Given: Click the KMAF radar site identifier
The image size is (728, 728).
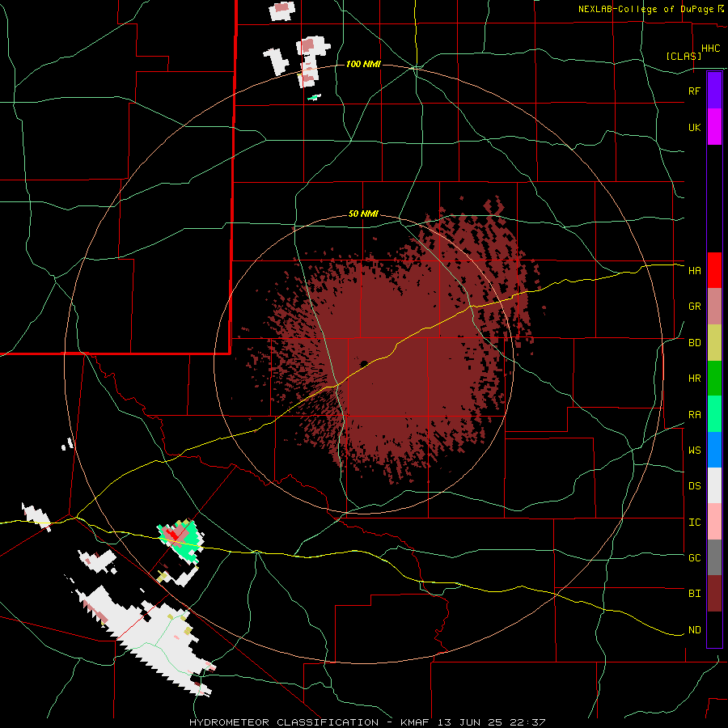Looking at the screenshot, I should (x=416, y=722).
